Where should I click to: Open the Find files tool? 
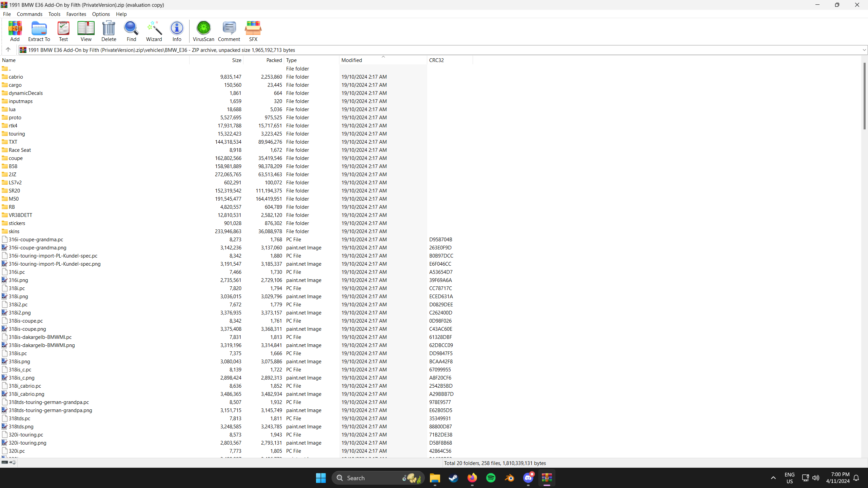pos(131,31)
